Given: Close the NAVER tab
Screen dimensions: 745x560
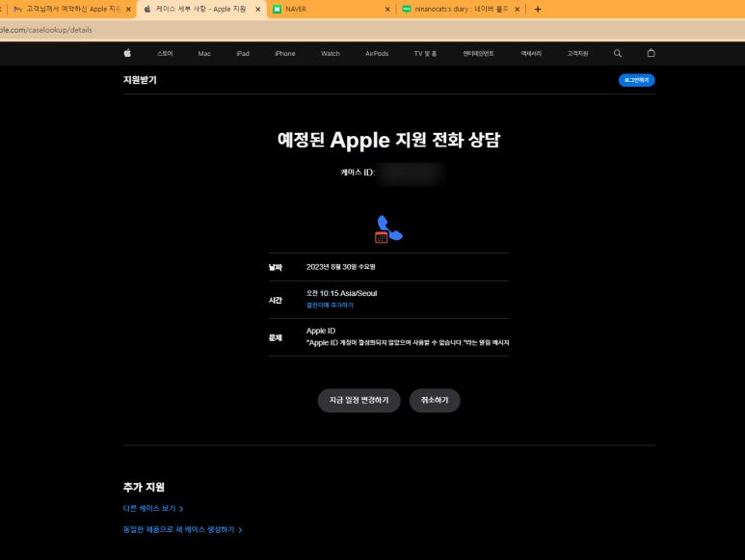Looking at the screenshot, I should (x=387, y=9).
